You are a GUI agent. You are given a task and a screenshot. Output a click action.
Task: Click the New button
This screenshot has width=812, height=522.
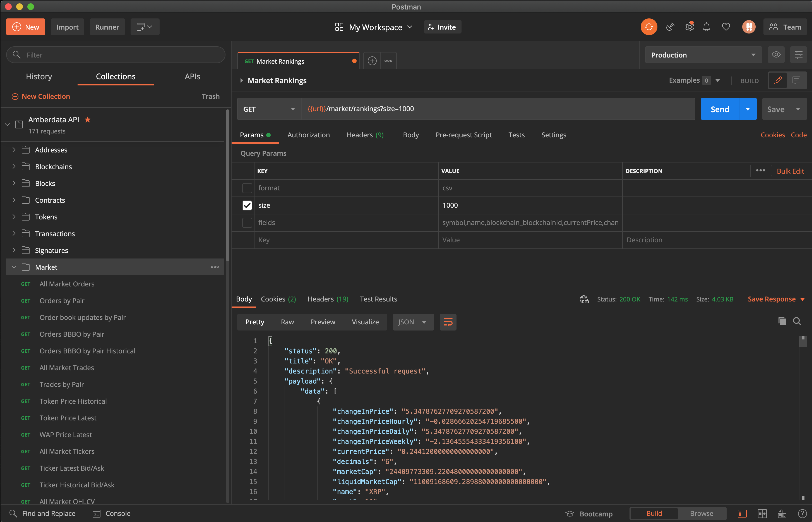[25, 27]
